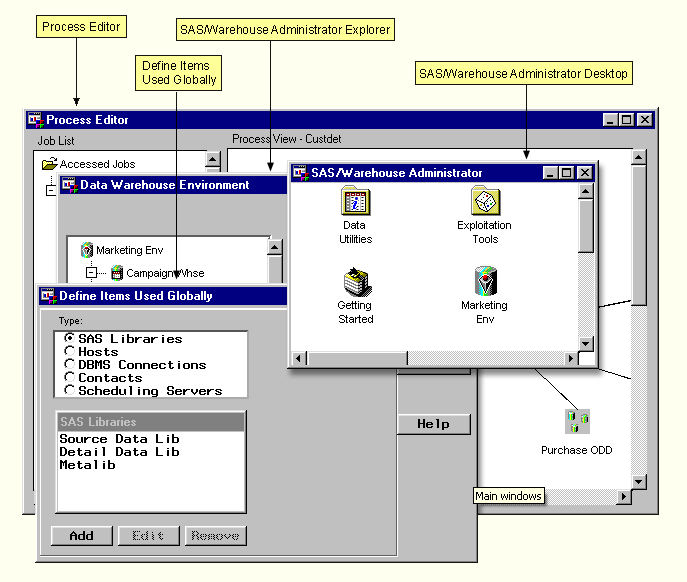Image resolution: width=687 pixels, height=582 pixels.
Task: Click scroll down arrow in SAS/Warehouse Administrator window
Action: coord(586,343)
